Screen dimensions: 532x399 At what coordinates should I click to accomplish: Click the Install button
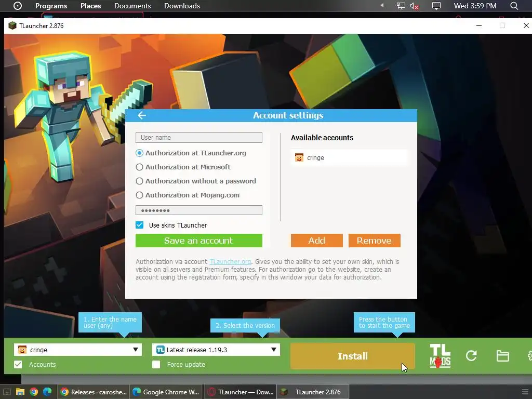(353, 356)
